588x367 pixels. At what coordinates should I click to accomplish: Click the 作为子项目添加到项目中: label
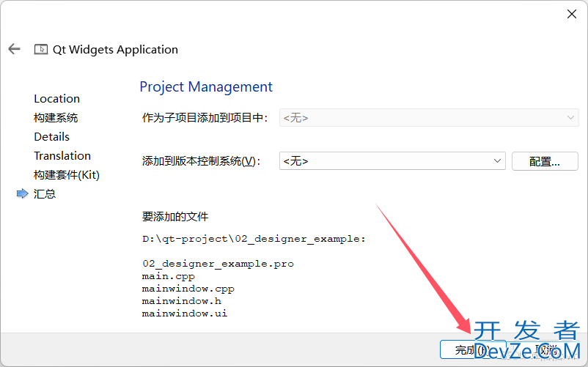[205, 118]
